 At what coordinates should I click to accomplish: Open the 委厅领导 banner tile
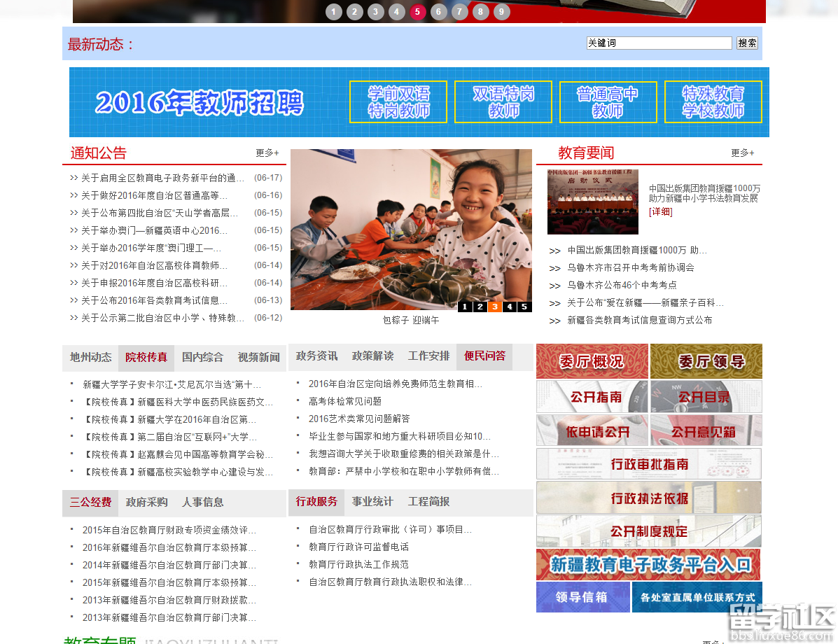(x=706, y=361)
